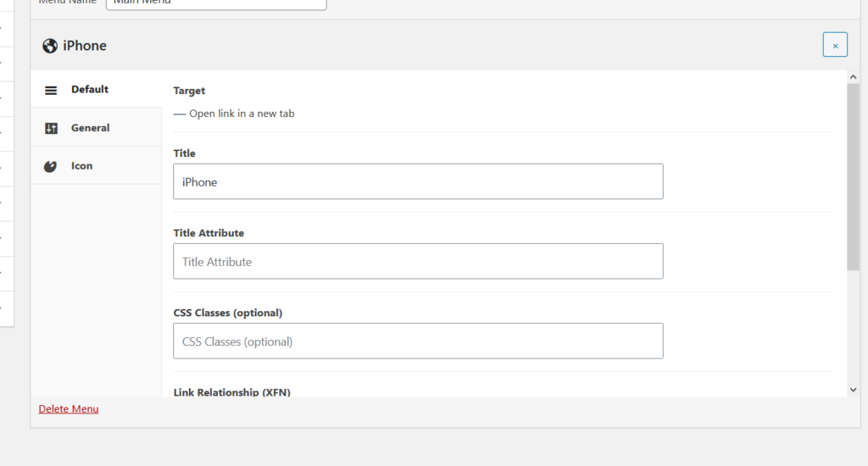868x466 pixels.
Task: Click the Link Relationship (XFN) label
Action: [232, 391]
